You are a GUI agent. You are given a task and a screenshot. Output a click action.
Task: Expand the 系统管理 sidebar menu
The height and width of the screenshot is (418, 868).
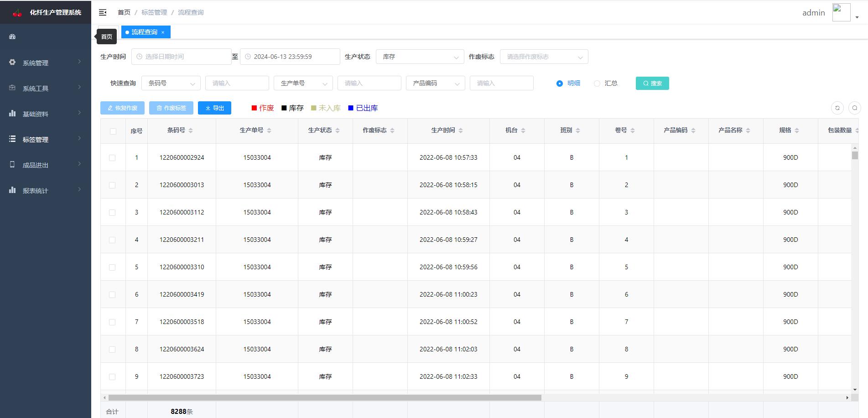coord(46,63)
